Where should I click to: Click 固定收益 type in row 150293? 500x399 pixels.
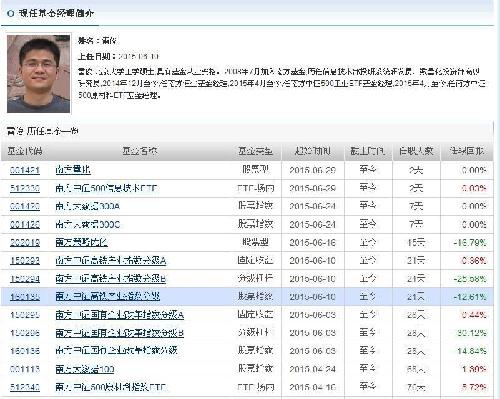point(255,260)
